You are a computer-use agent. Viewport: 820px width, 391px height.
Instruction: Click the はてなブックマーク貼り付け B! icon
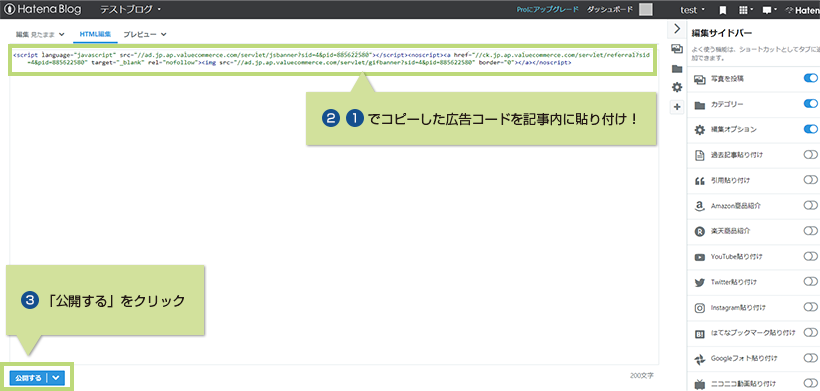coord(700,333)
